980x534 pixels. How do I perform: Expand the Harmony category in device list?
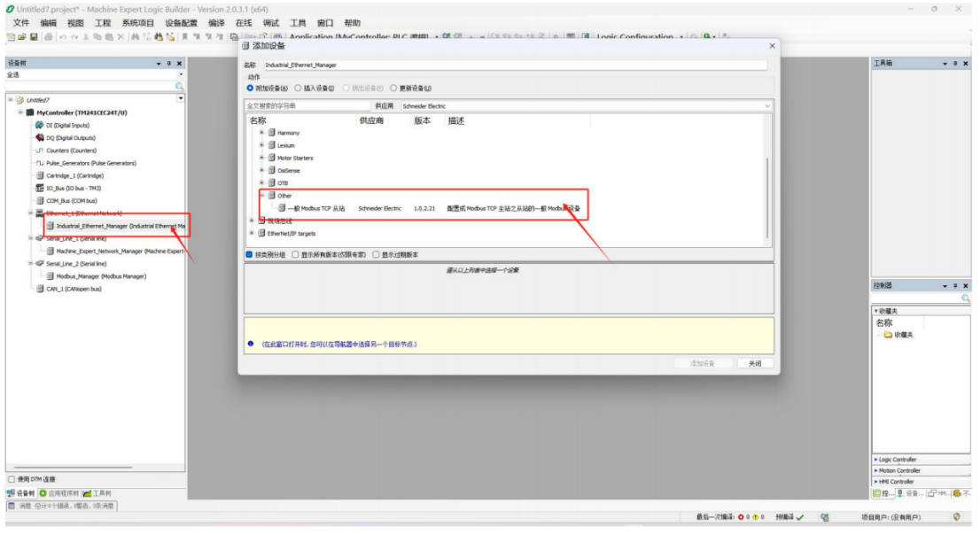[262, 133]
